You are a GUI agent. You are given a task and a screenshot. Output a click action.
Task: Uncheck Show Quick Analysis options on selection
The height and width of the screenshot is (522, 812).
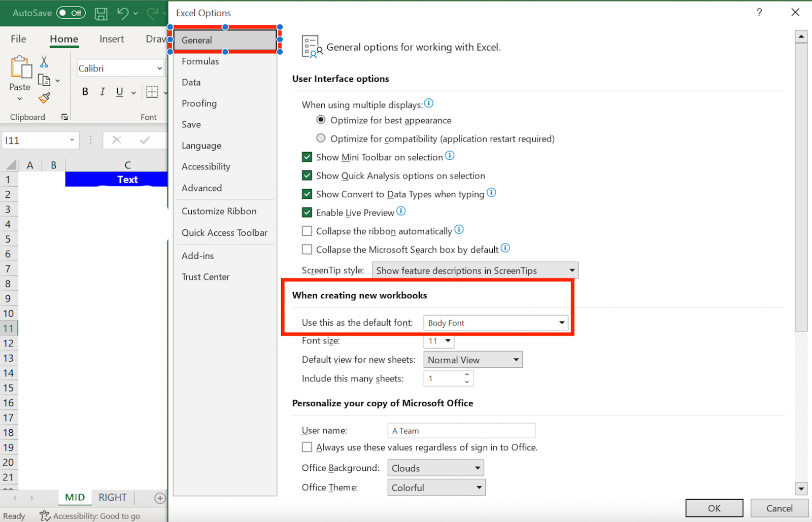[307, 176]
